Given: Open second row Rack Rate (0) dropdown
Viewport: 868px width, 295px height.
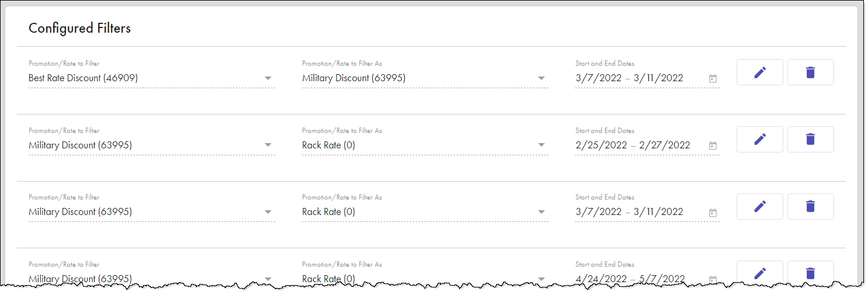Looking at the screenshot, I should point(541,145).
